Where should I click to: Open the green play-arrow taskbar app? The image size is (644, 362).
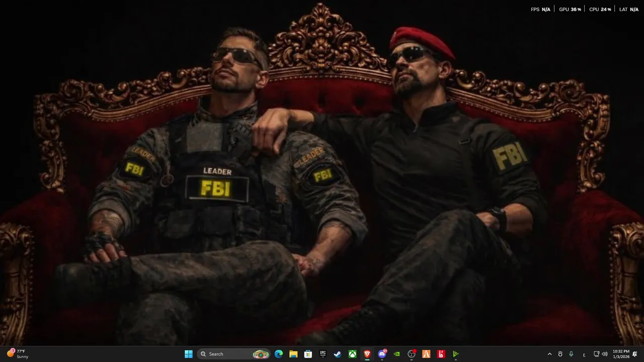pos(456,354)
